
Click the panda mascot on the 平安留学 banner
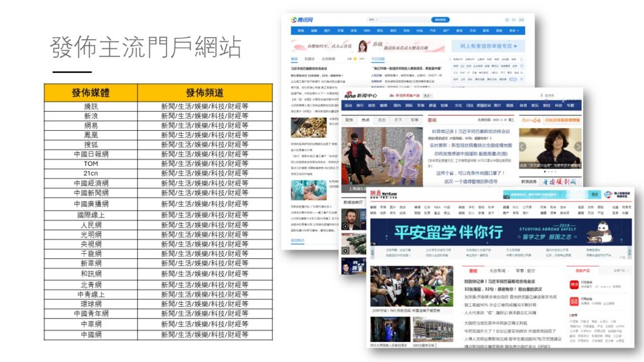point(600,232)
